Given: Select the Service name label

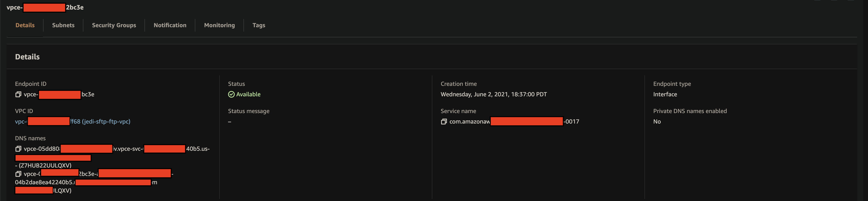Looking at the screenshot, I should pos(458,111).
